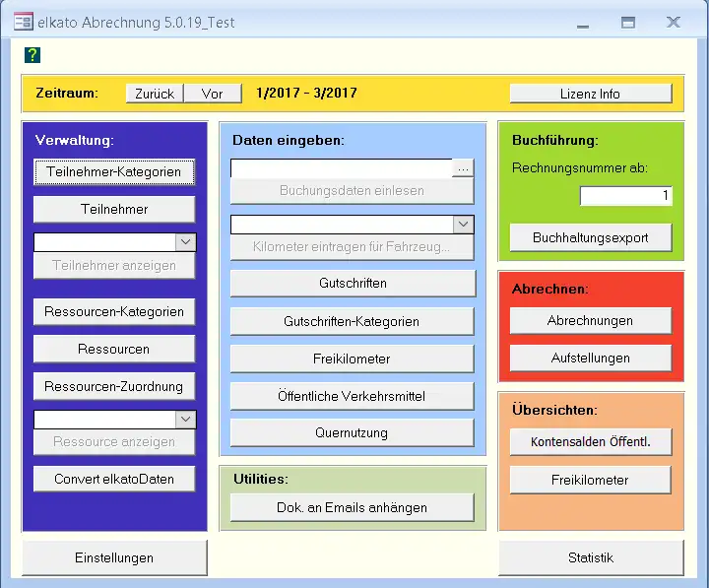
Task: Click the elkato app icon in title bar
Action: point(23,22)
